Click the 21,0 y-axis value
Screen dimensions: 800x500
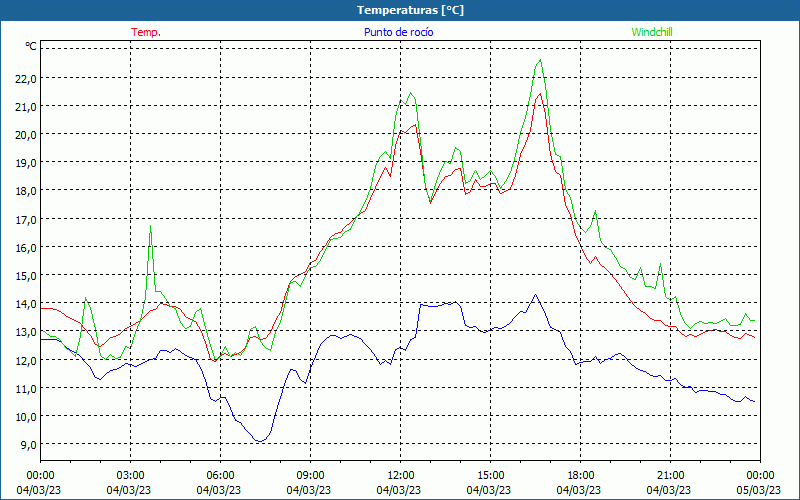[27, 107]
